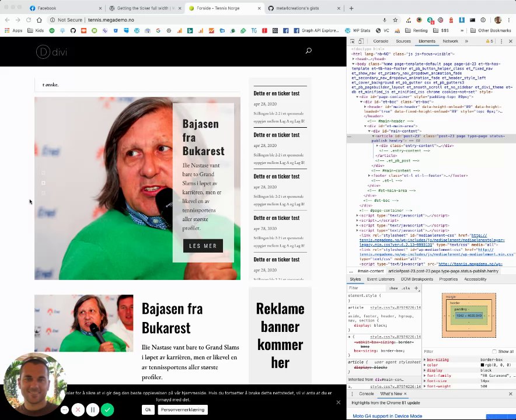Switch to the DevTools Network tab
Screen dimensions: 516x420
point(451,41)
